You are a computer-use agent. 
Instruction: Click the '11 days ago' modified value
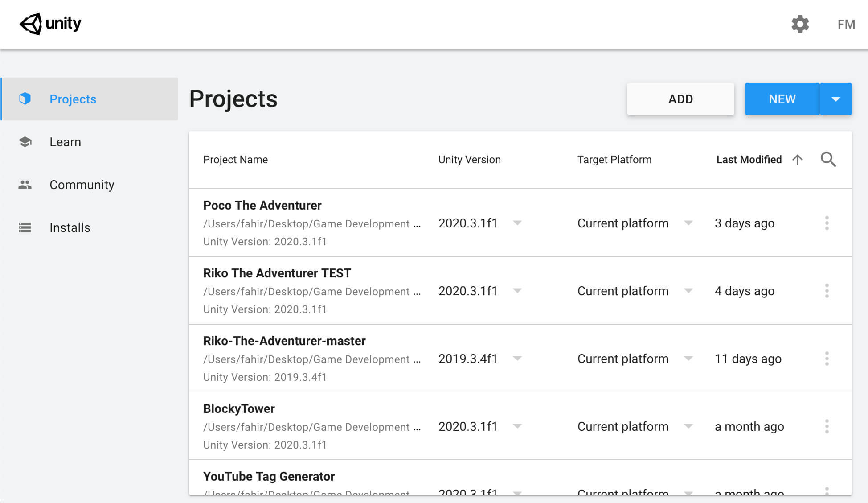(748, 359)
